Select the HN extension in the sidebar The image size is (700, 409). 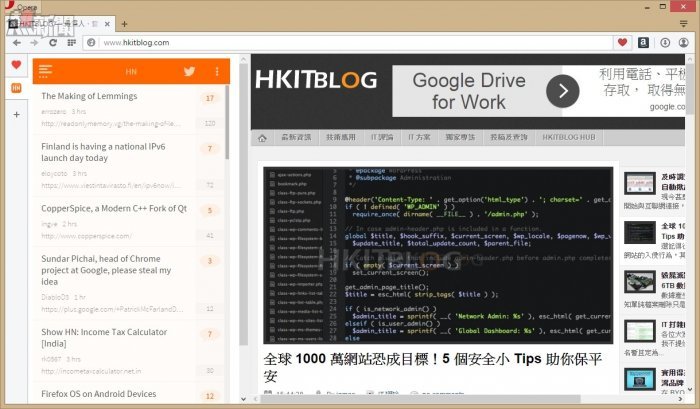point(17,88)
